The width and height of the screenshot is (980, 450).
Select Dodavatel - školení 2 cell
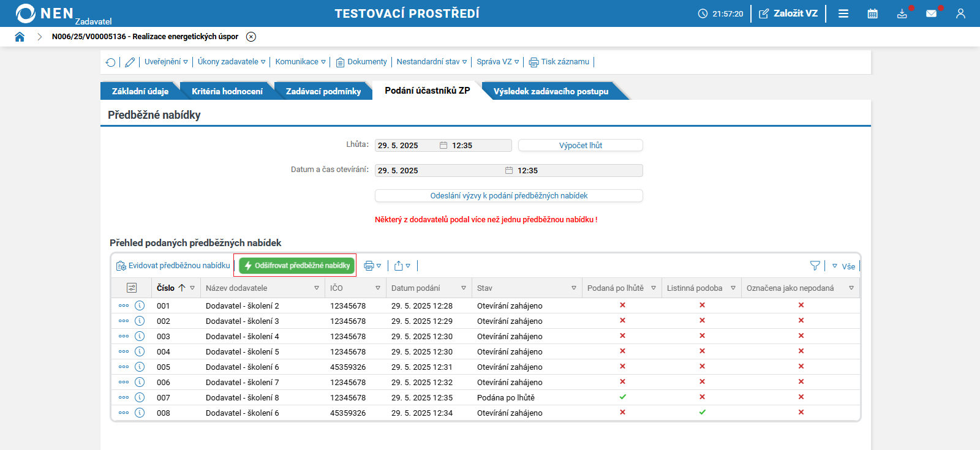[243, 306]
